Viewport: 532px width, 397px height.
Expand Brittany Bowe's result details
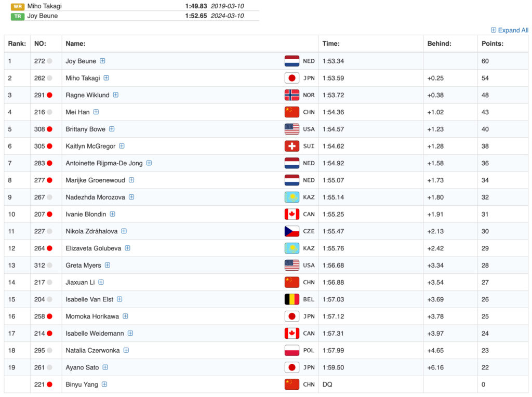[112, 129]
